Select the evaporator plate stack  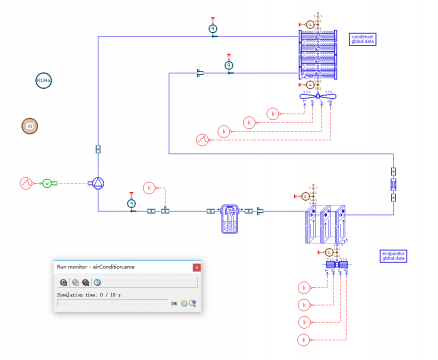(x=326, y=225)
